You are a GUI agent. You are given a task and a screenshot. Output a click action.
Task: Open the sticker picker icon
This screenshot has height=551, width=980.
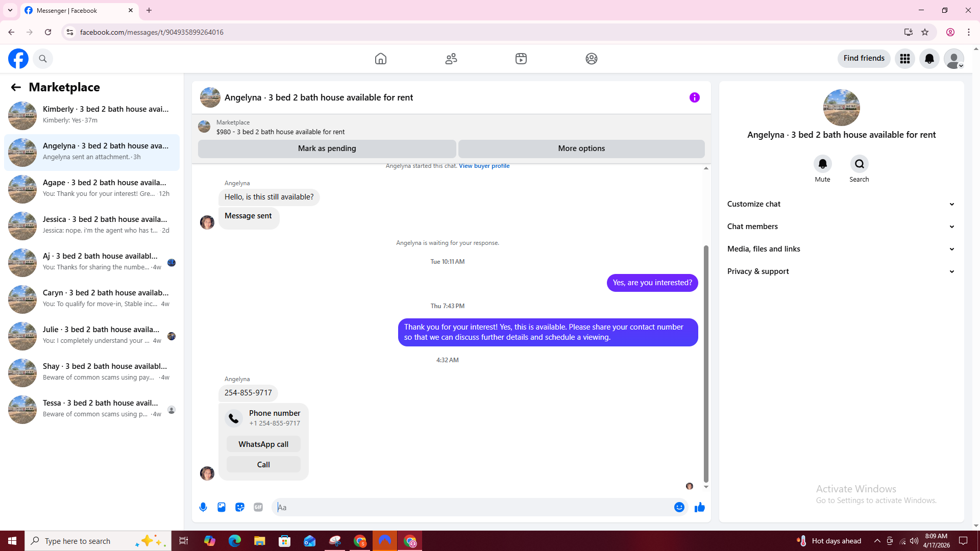tap(240, 507)
